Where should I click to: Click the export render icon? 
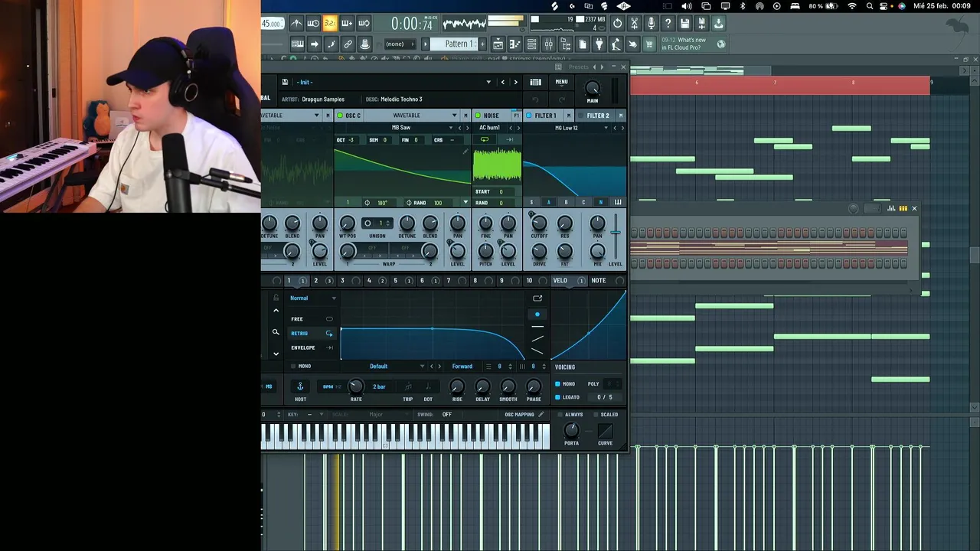coord(718,24)
